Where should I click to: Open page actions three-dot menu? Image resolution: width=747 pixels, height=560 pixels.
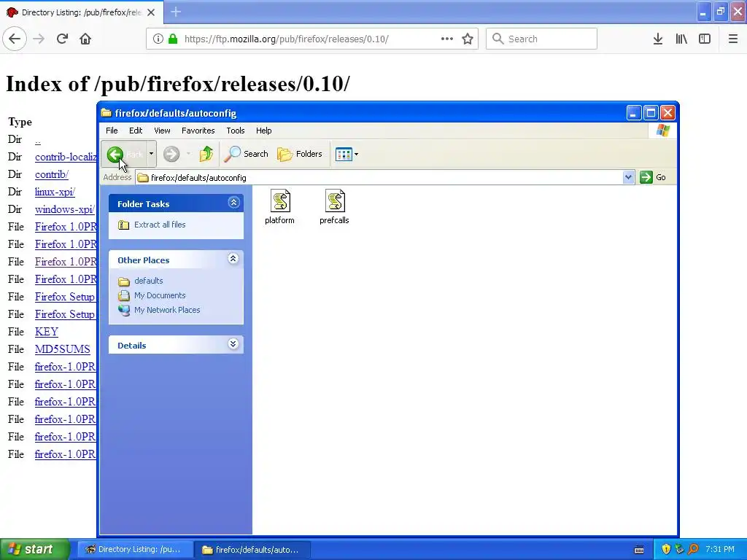pos(447,39)
